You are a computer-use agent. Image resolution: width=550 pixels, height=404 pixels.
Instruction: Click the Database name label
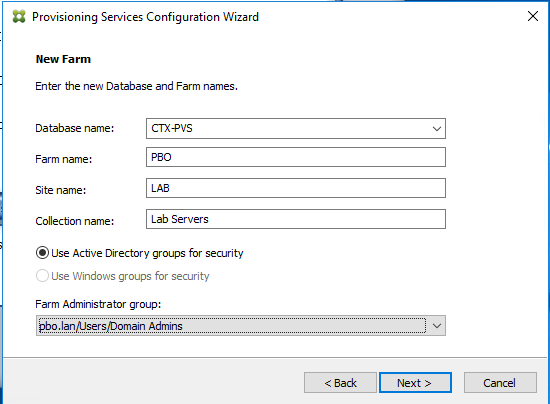point(75,128)
